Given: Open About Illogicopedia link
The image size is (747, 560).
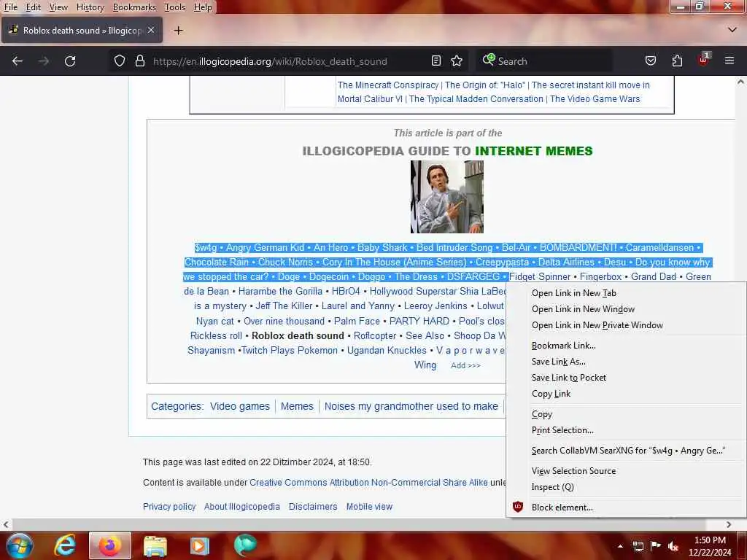Looking at the screenshot, I should click(242, 506).
